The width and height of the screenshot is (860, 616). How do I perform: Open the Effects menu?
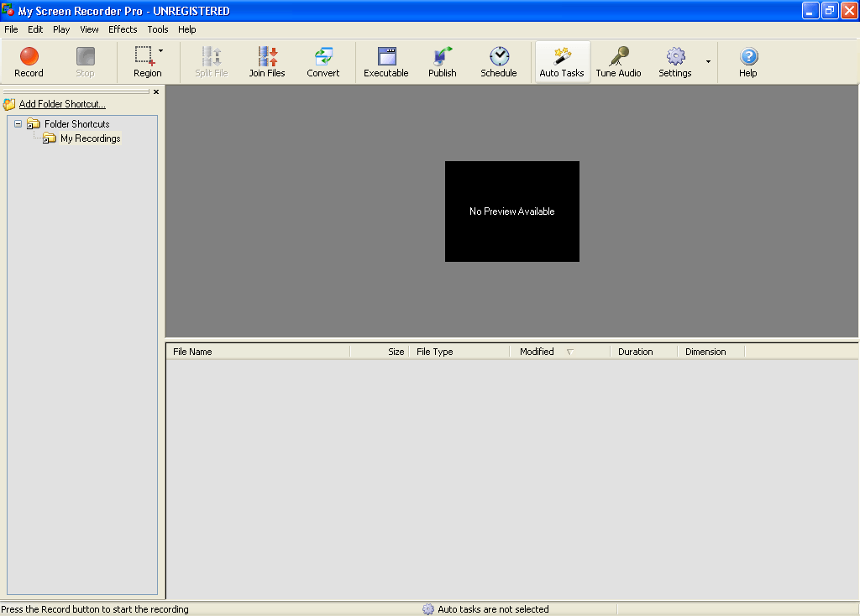coord(123,29)
